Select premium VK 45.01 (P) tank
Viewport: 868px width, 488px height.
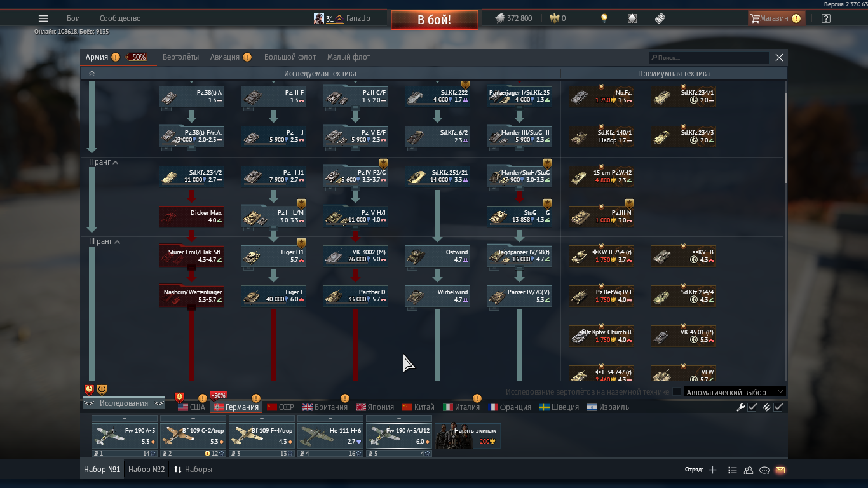point(683,336)
